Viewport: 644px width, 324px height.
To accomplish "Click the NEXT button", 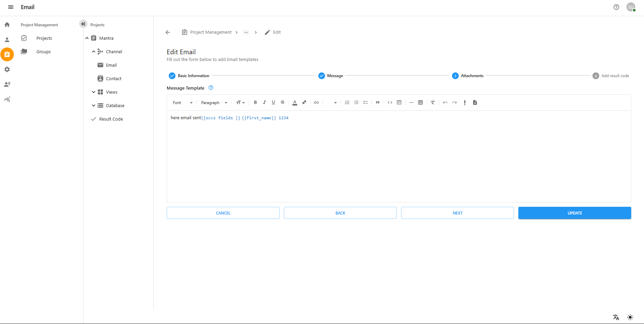I will tap(457, 213).
